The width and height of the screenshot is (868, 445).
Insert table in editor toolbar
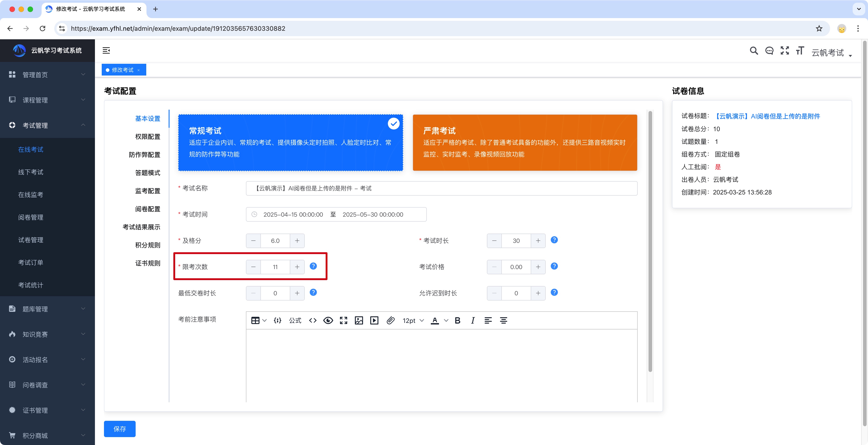click(255, 321)
